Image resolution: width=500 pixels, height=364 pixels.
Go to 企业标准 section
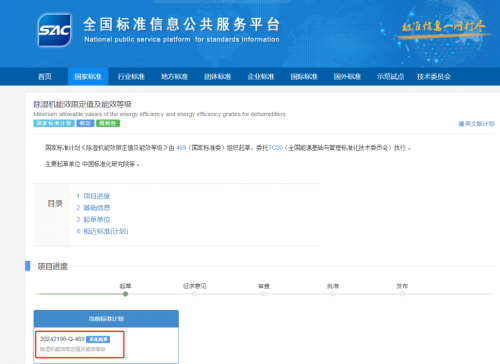tap(261, 77)
